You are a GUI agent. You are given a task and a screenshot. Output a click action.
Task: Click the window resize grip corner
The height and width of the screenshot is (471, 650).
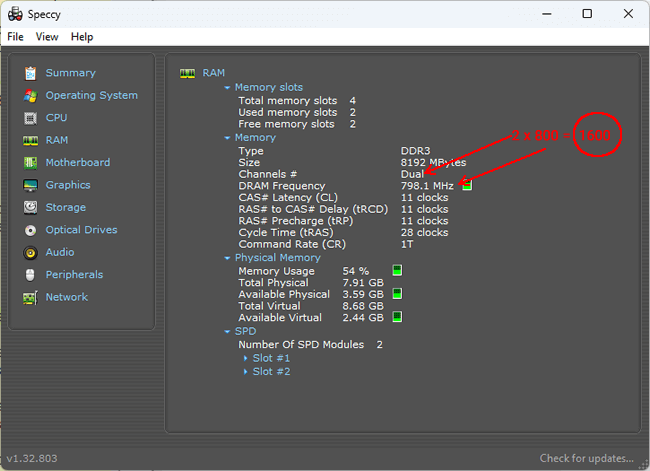click(x=644, y=465)
